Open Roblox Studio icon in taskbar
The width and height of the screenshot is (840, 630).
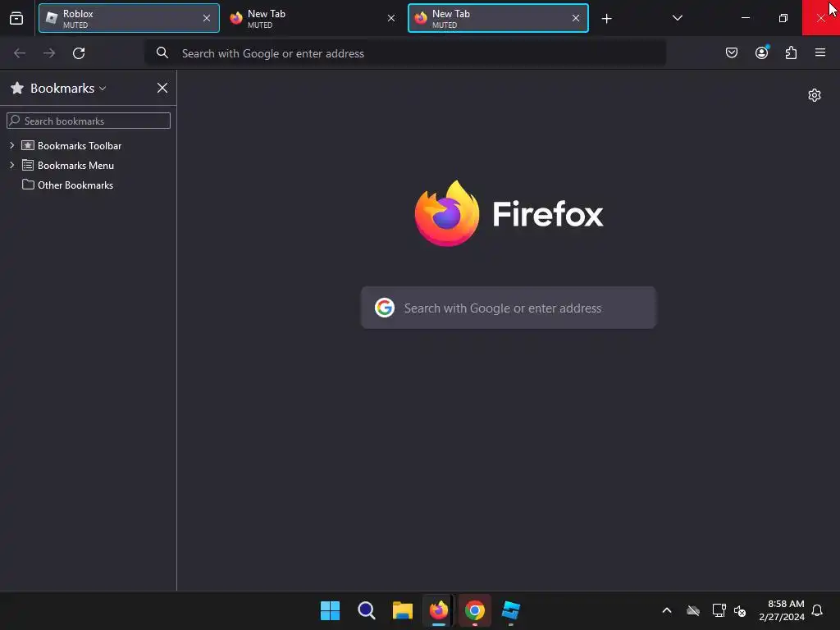[511, 610]
